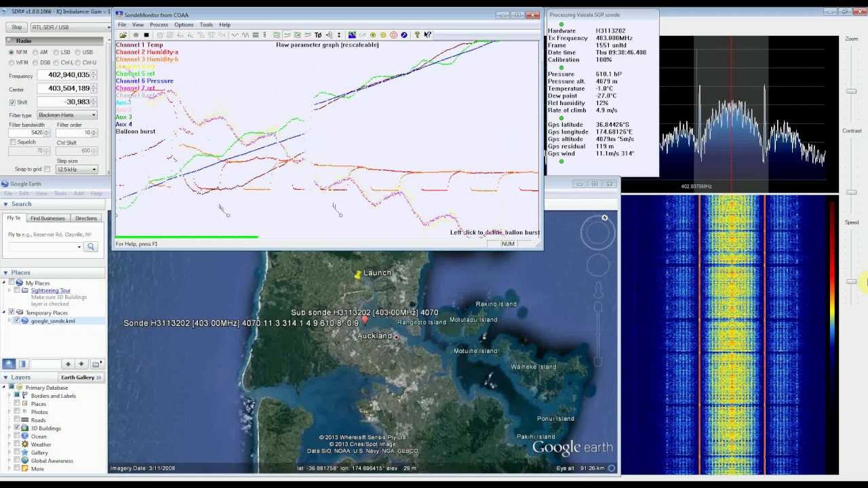Click the open file icon in SondeMonitor toolbar
Screen dimensions: 868x488
123,35
